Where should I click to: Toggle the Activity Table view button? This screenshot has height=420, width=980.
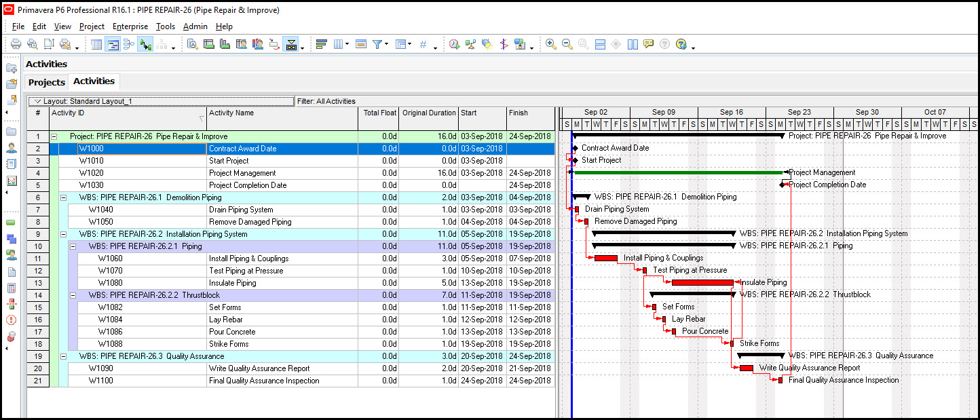point(96,44)
